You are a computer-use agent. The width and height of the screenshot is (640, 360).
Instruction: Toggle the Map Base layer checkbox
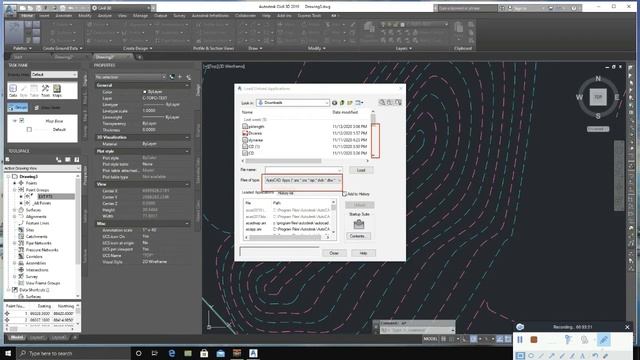22,121
